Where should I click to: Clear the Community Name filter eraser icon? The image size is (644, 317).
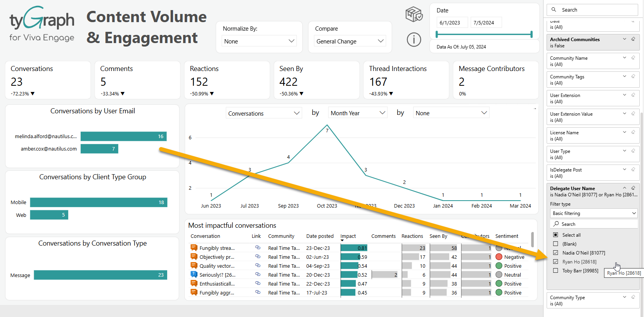pos(633,58)
